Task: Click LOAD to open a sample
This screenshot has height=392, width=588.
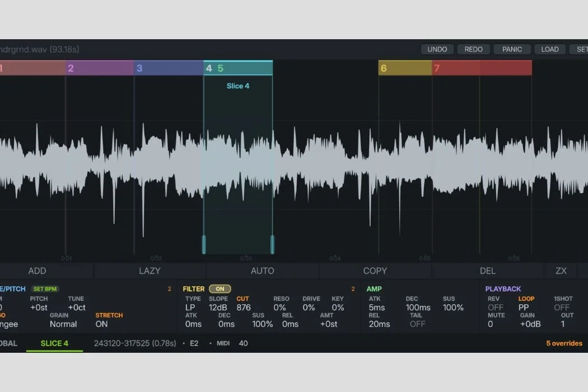Action: [x=549, y=49]
